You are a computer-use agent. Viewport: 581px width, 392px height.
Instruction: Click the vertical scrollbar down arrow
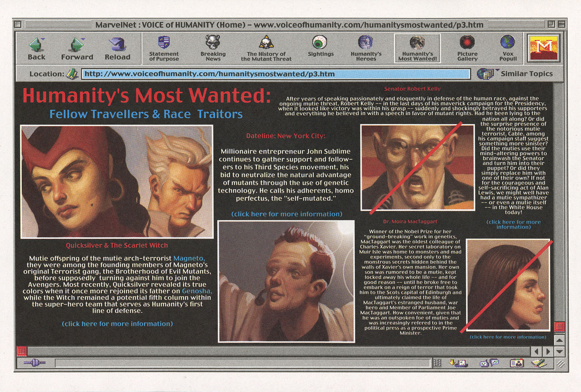coord(560,351)
